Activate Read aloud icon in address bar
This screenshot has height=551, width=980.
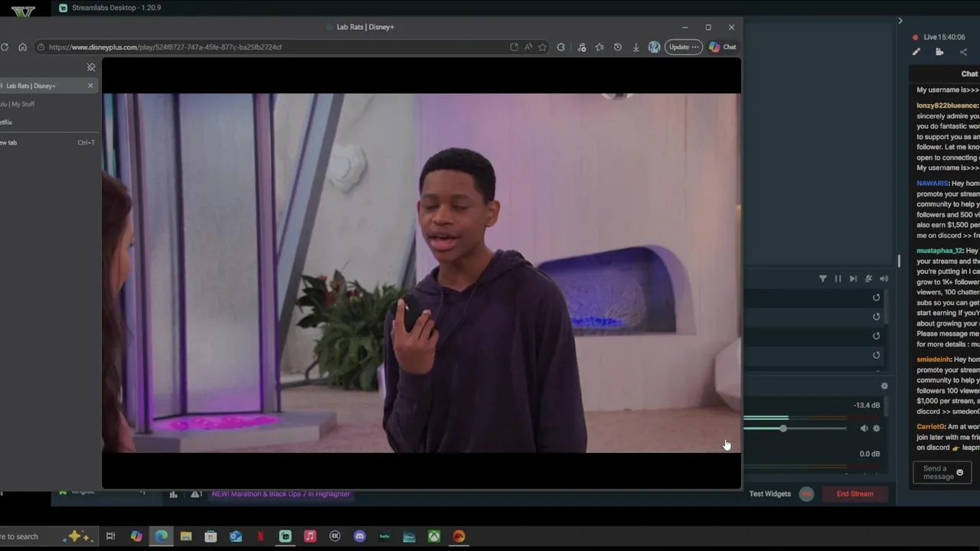point(528,47)
